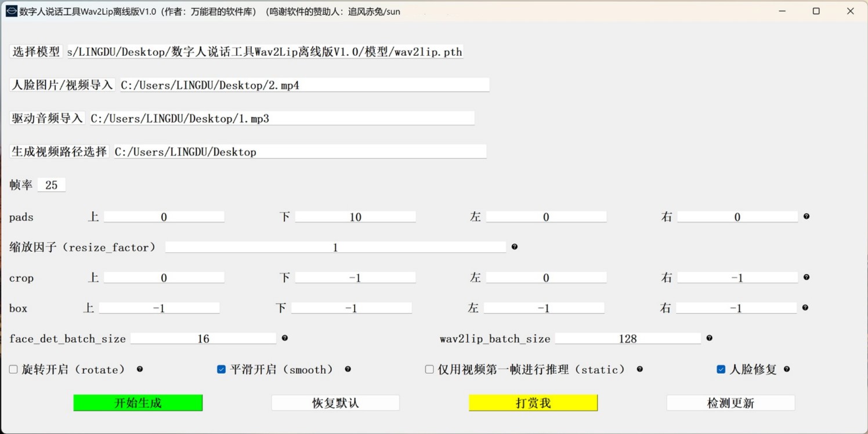Click the output path field showing Desktop

300,151
